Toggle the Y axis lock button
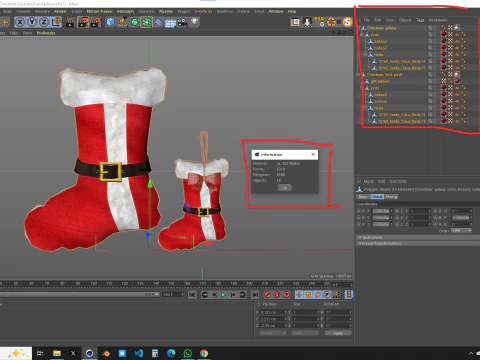 pos(32,22)
